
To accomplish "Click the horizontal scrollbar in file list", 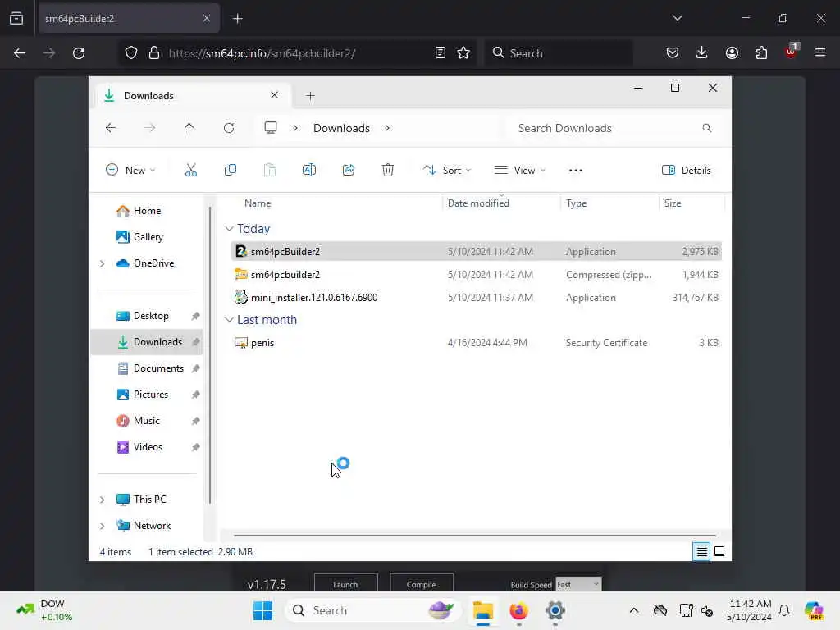I will 475,535.
